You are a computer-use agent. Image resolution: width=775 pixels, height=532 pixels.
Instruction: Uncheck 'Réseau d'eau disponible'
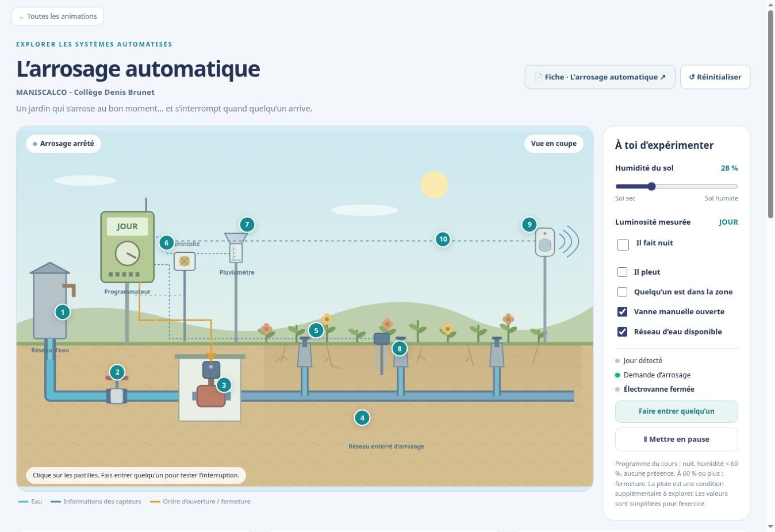pos(622,331)
